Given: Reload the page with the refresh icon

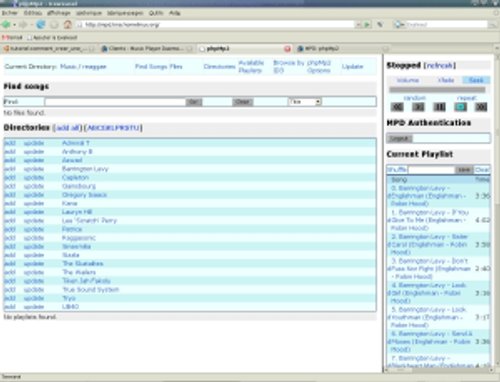Looking at the screenshot, I should point(41,25).
